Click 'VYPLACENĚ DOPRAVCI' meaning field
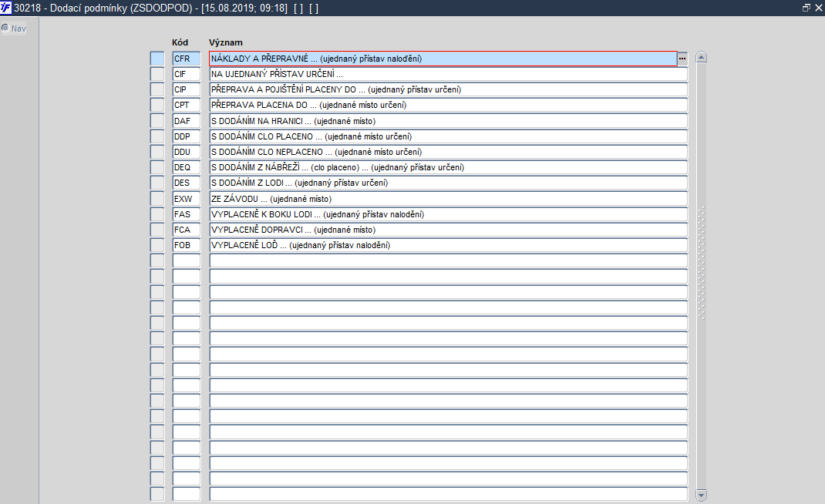 448,230
